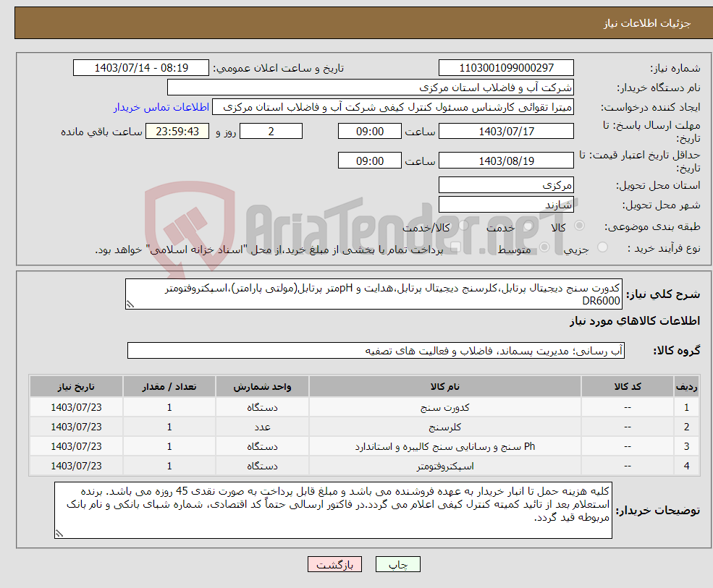Click the price validity date 1403/08/19
This screenshot has width=713, height=588.
(x=506, y=161)
